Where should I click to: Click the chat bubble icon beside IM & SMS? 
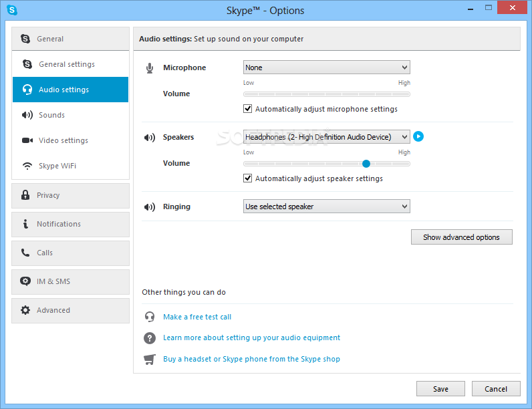25,281
